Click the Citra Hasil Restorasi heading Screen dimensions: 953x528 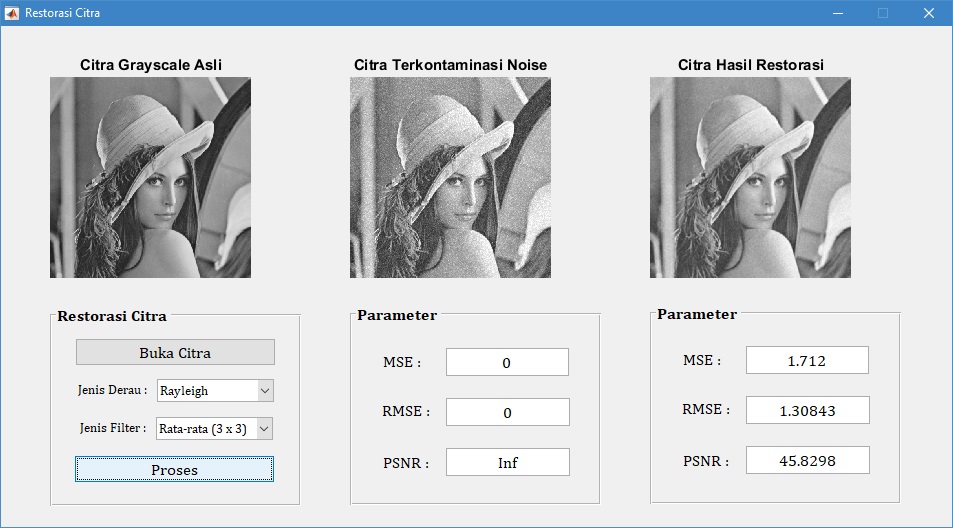(750, 65)
